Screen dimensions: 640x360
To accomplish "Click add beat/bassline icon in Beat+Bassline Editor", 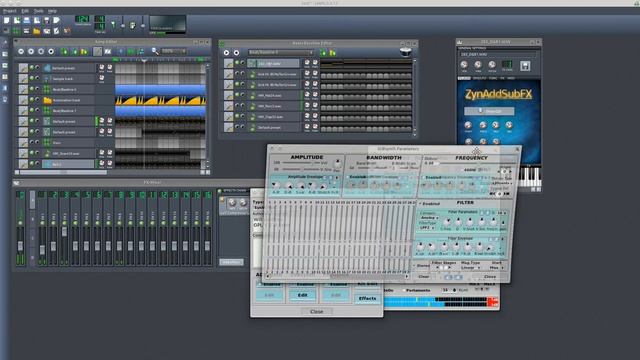I will coord(323,53).
